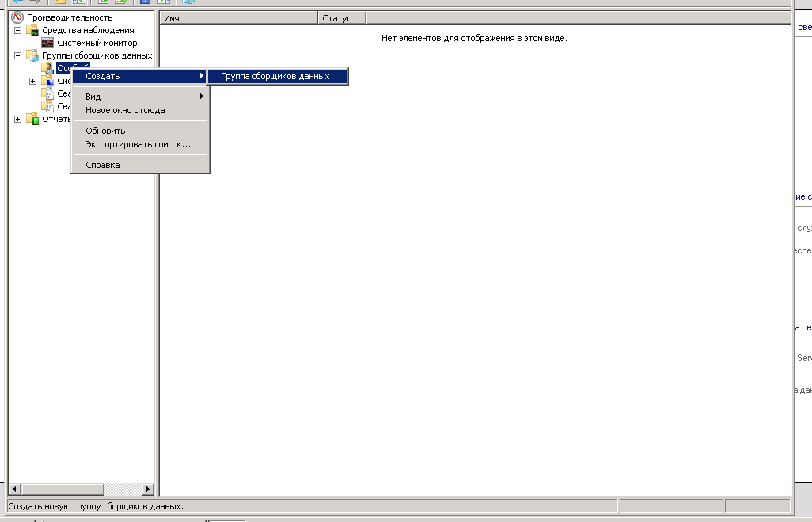This screenshot has height=522, width=812.
Task: Expand the Системные subfolder node
Action: pyautogui.click(x=32, y=81)
